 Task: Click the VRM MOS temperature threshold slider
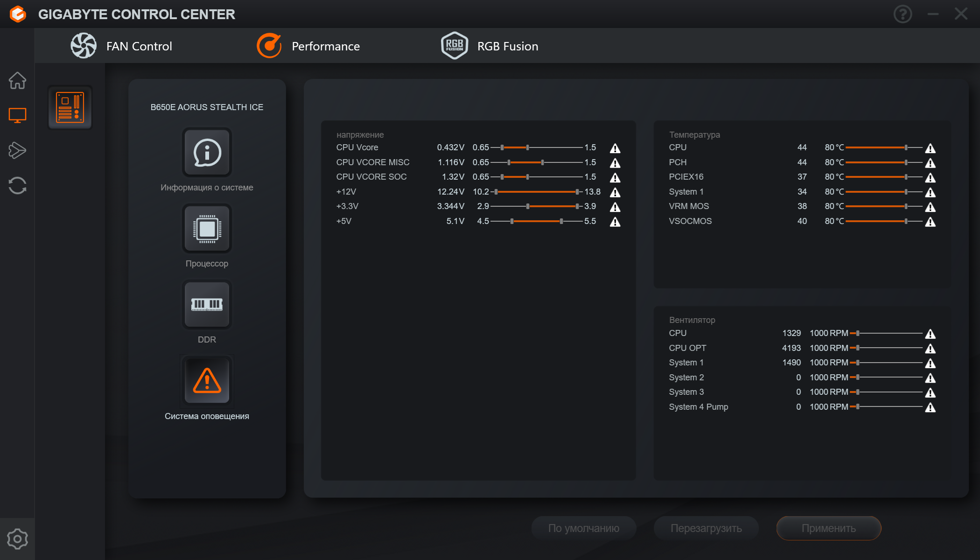point(905,206)
